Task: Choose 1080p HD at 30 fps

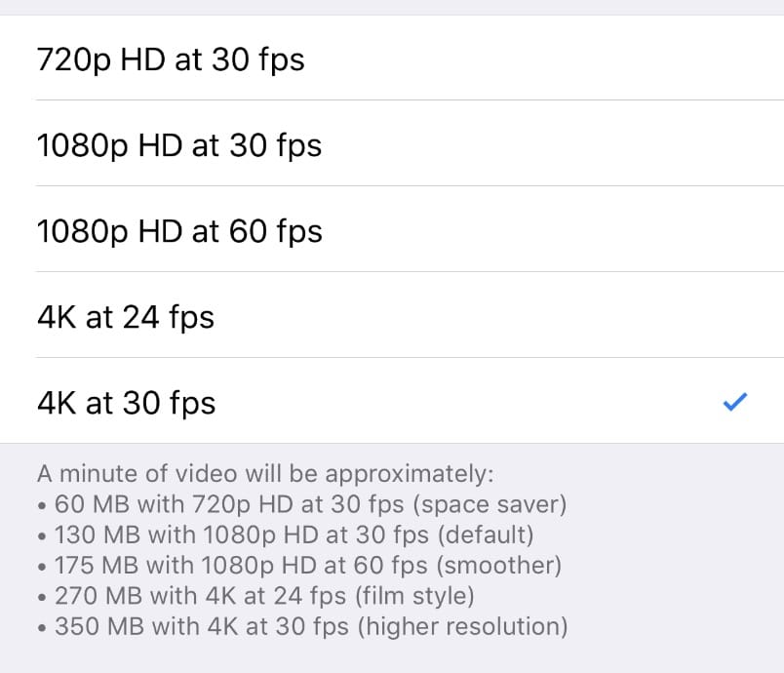Action: pyautogui.click(x=179, y=145)
